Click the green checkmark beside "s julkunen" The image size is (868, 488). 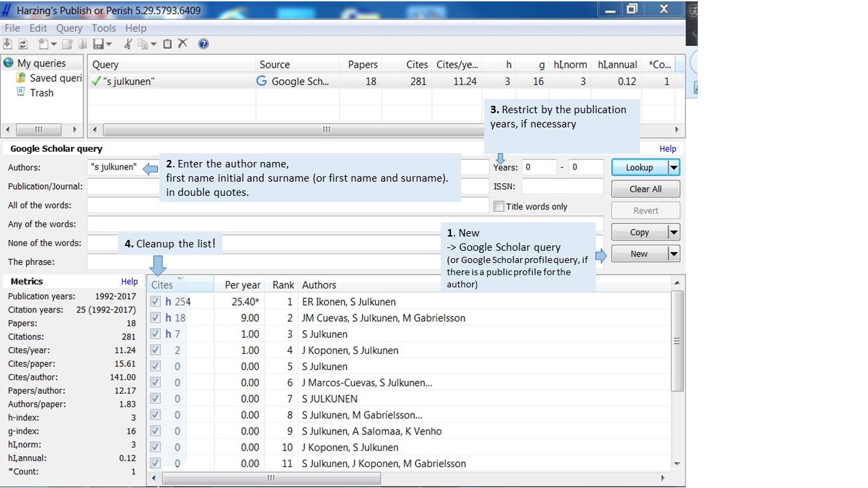pos(96,81)
